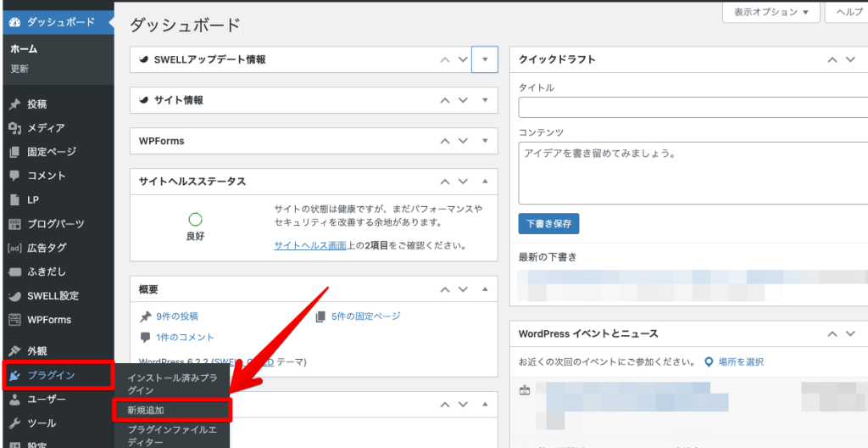The width and height of the screenshot is (868, 448).
Task: Select プラグインファイルエディター from flyout
Action: point(171,436)
